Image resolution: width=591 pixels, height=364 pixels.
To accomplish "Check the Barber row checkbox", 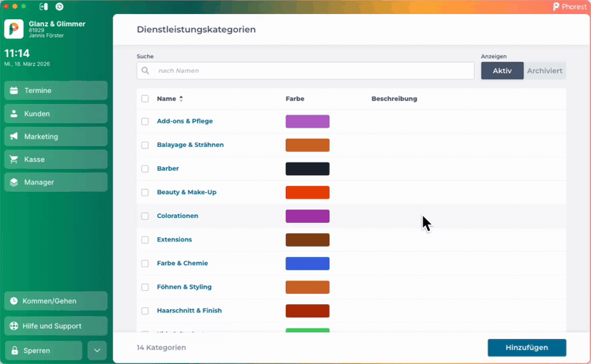I will click(145, 169).
